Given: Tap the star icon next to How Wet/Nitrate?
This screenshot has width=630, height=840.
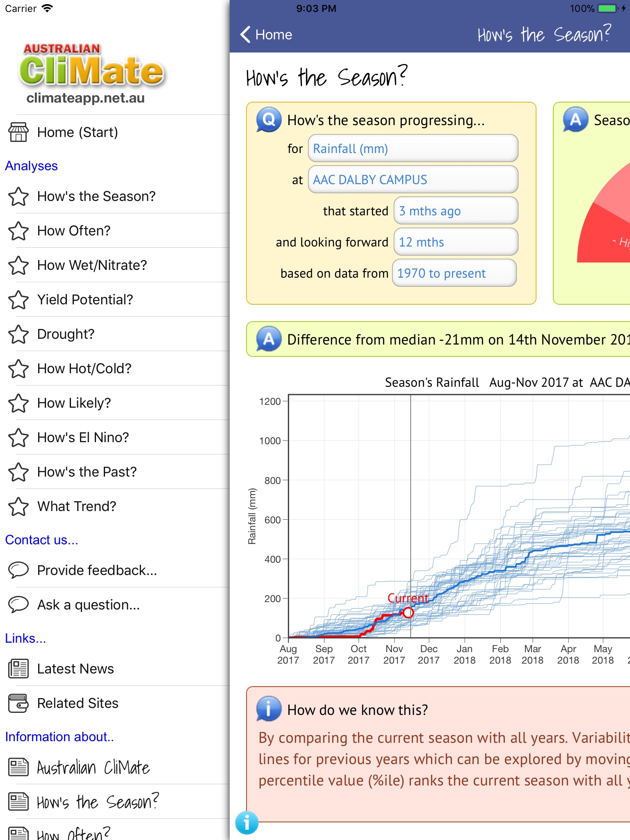Looking at the screenshot, I should (x=18, y=265).
